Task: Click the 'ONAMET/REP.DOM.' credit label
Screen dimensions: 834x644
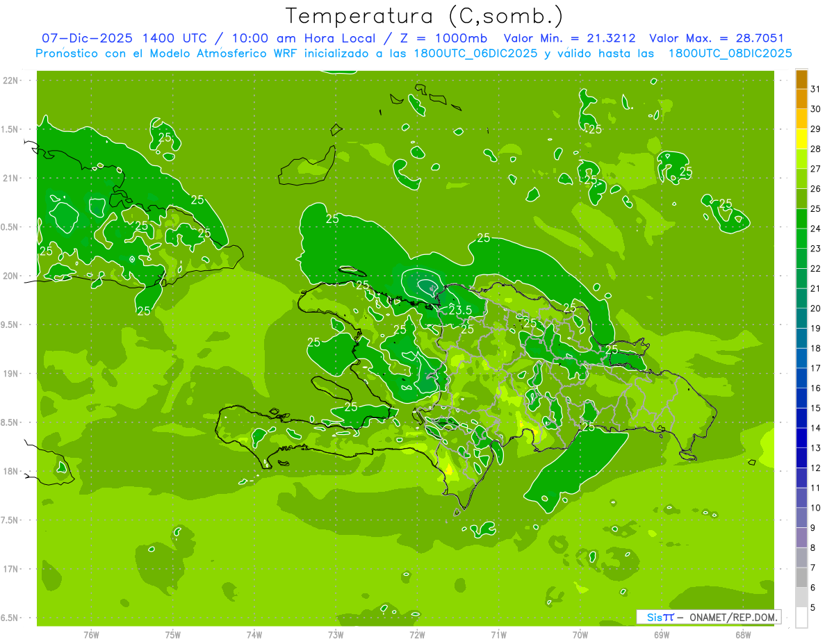Action: (x=733, y=618)
